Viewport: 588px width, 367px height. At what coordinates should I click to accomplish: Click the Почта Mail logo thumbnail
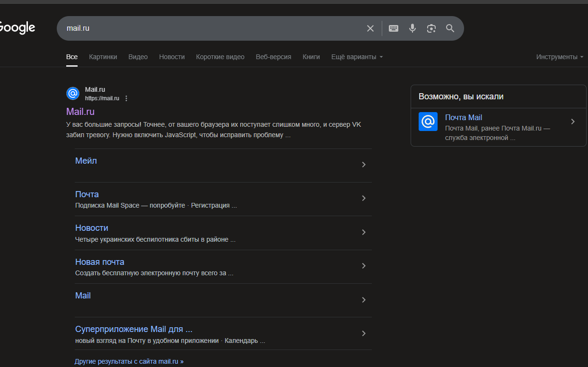tap(428, 122)
